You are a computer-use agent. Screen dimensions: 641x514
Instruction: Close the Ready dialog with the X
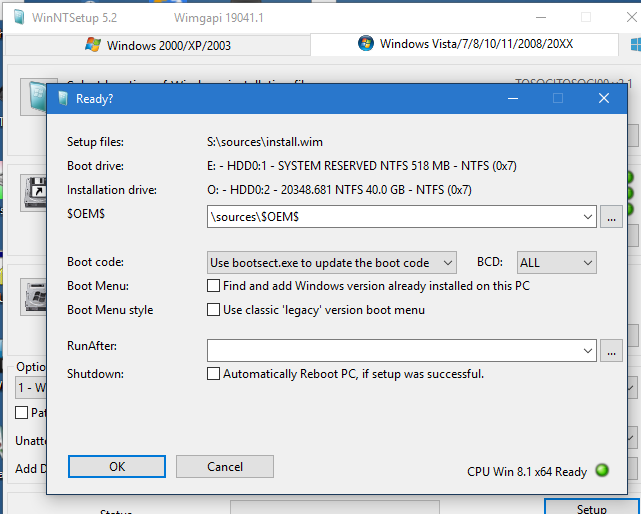[x=603, y=98]
